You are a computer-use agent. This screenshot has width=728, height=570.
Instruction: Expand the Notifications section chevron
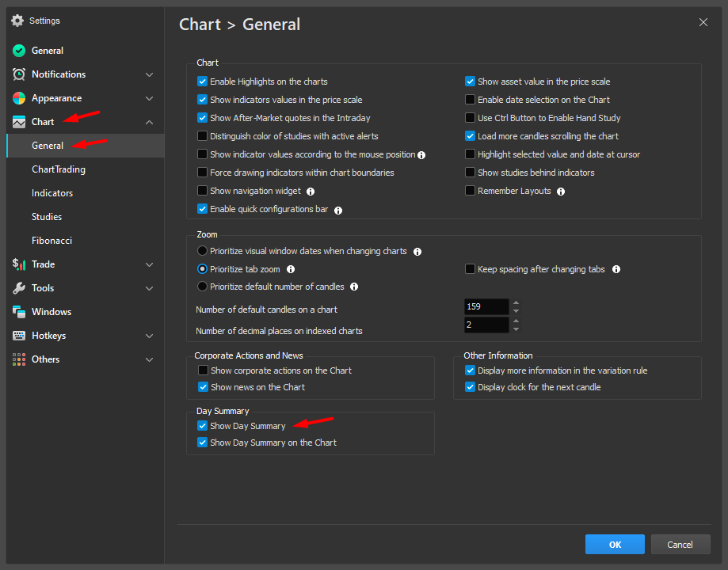(149, 74)
